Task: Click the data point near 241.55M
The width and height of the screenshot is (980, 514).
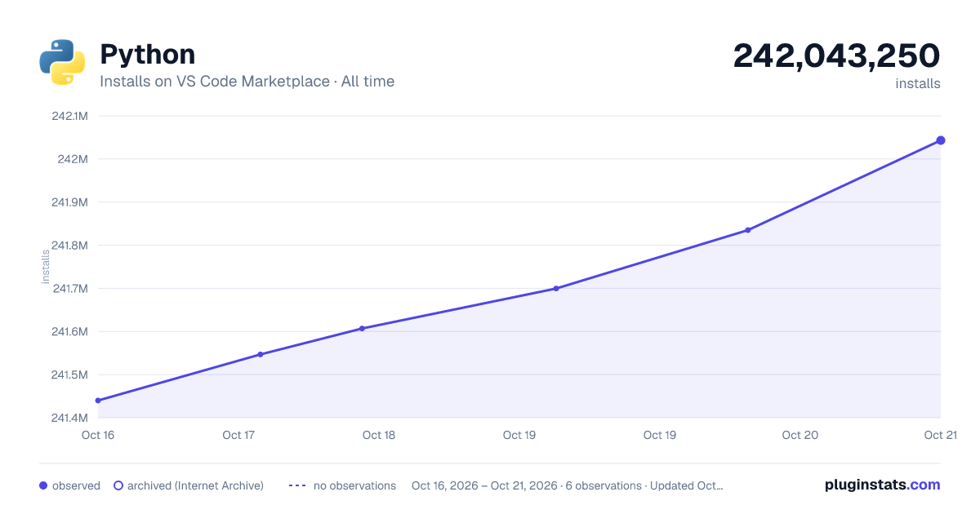Action: 261,354
